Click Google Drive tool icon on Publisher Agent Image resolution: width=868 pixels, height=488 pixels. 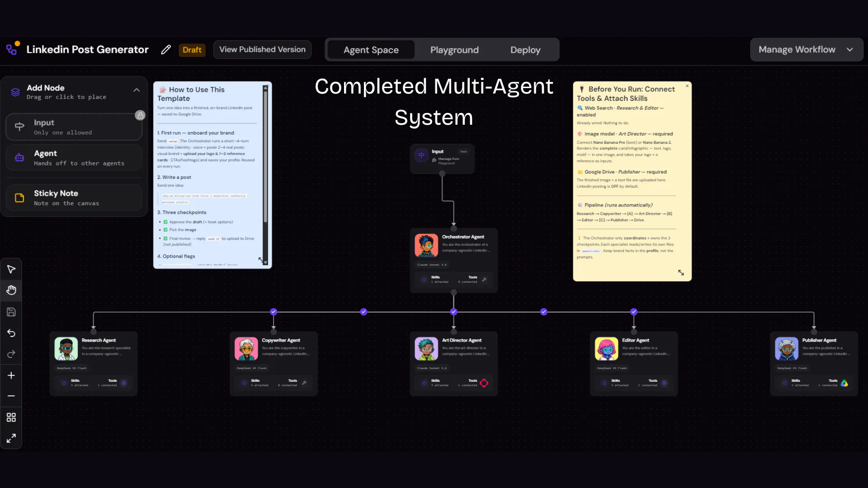point(844,383)
